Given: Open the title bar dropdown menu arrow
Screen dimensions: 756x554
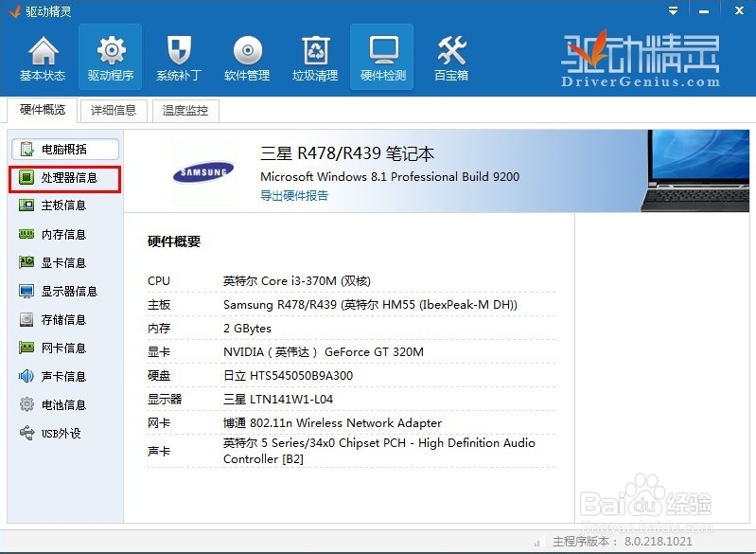Looking at the screenshot, I should 673,11.
